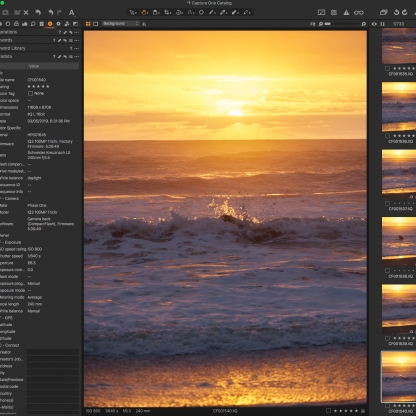
Task: Click the Undo arrow icon
Action: (51, 13)
